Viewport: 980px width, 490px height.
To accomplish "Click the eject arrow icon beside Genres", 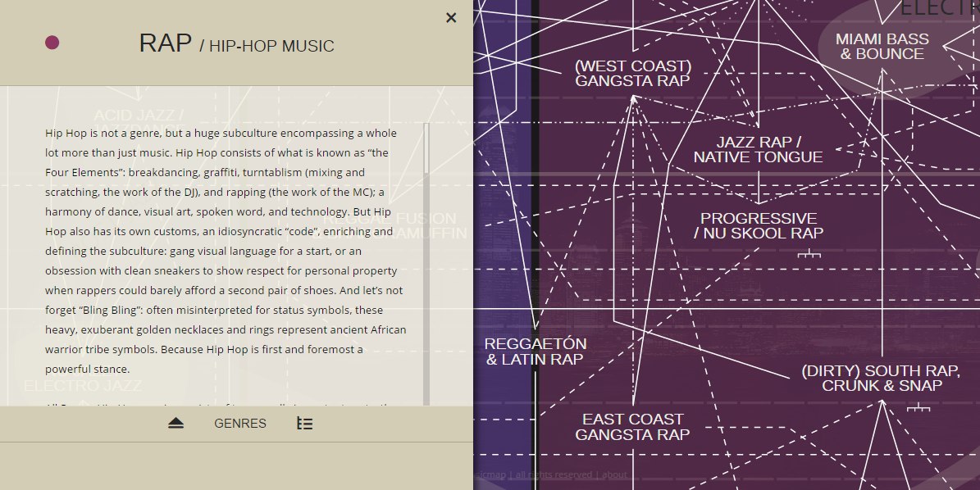I will coord(175,424).
